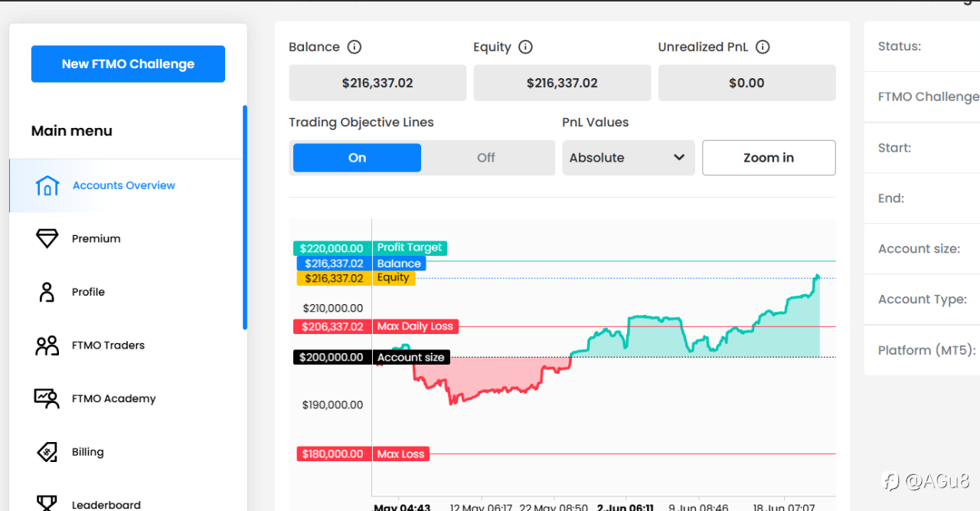Click the Premium diamond icon
The width and height of the screenshot is (980, 511).
47,239
